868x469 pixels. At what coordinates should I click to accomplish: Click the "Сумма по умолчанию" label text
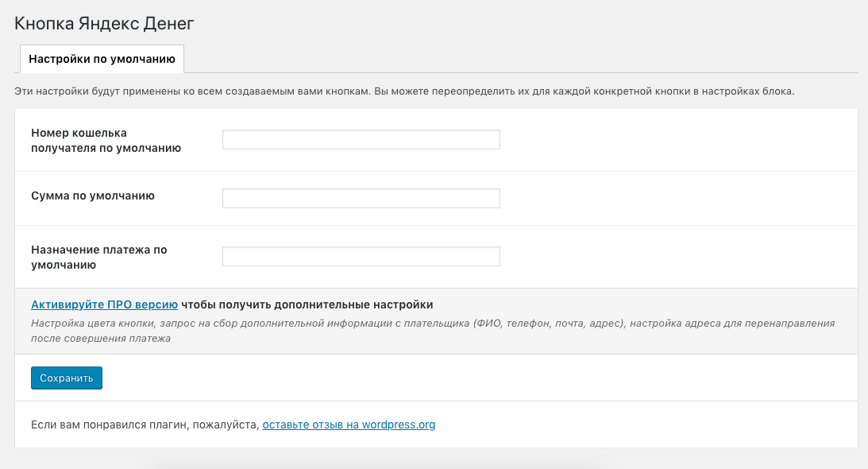tap(93, 196)
